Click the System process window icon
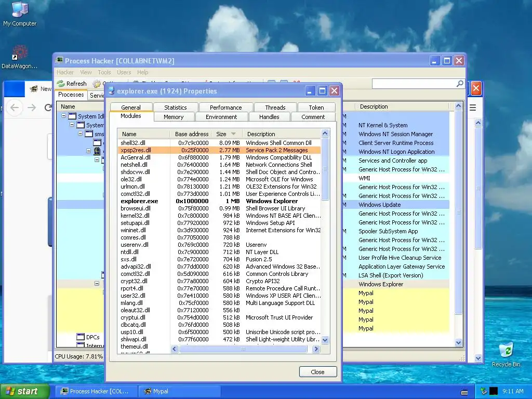The image size is (532, 399). [81, 125]
